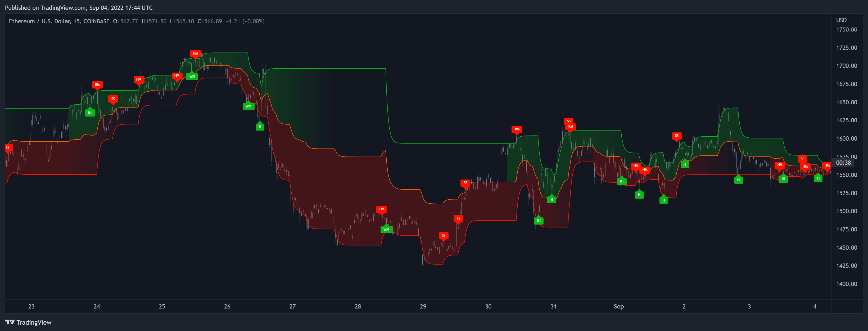The image size is (868, 331).
Task: Select green H marker on September 4
Action: (x=818, y=178)
